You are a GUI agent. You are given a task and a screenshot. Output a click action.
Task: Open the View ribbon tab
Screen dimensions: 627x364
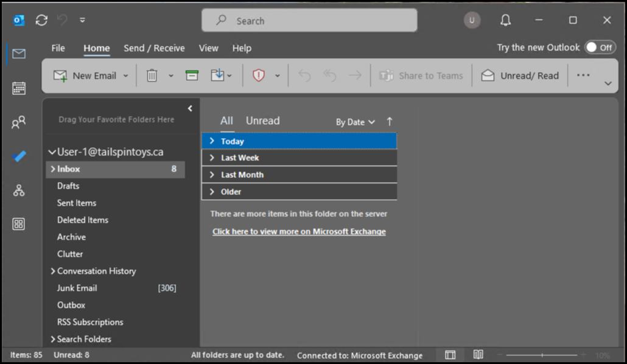[208, 48]
